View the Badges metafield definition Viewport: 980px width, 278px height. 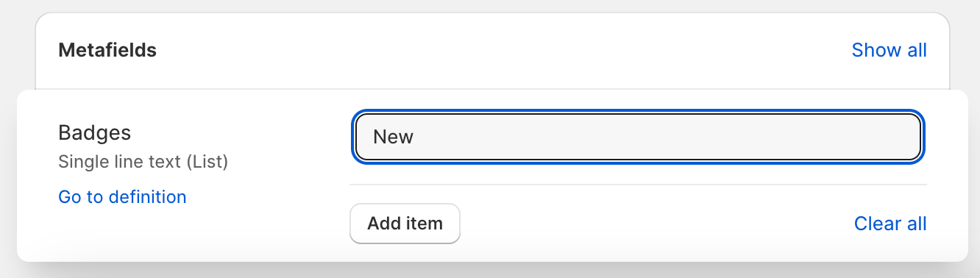(x=122, y=197)
